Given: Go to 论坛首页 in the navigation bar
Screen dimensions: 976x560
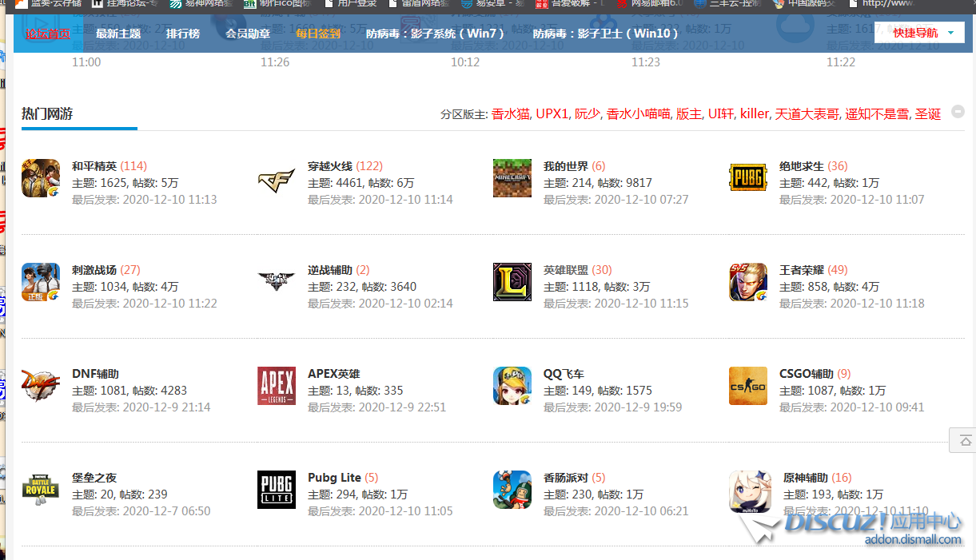Looking at the screenshot, I should coord(47,34).
